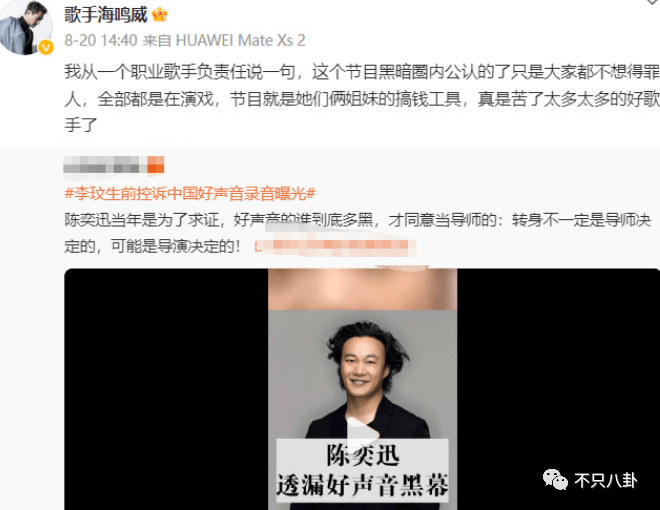Image resolution: width=660 pixels, height=510 pixels.
Task: Open the #李玟生前控诉中国好声音录音曝光# hashtag
Action: point(190,194)
